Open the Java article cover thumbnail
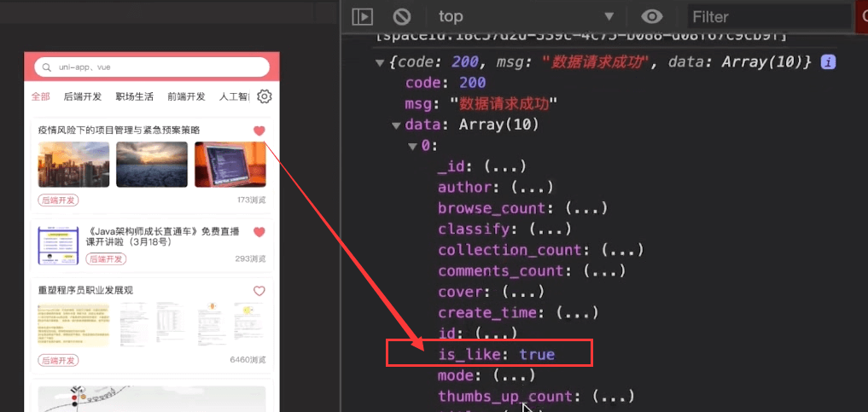 [58, 246]
